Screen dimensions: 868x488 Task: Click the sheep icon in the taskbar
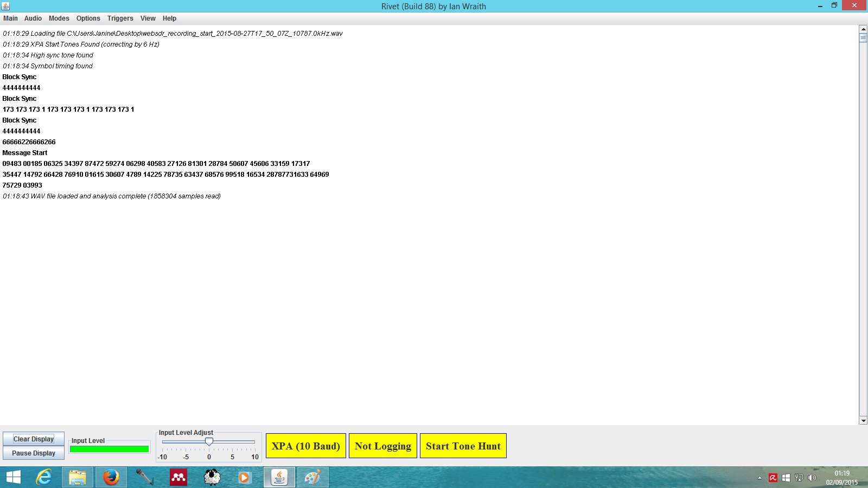click(212, 477)
